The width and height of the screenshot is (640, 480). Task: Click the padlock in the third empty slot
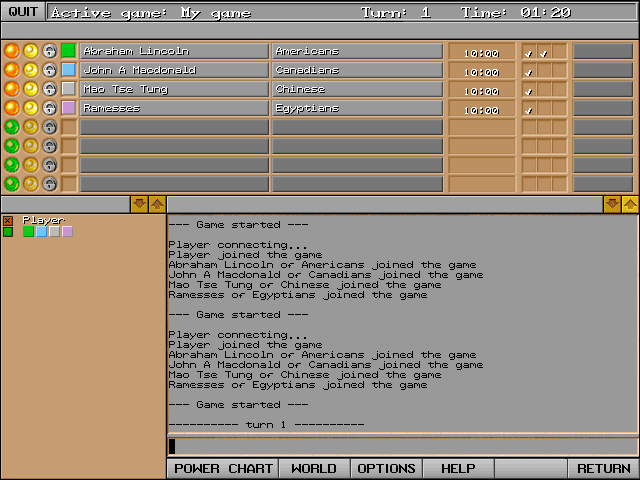tap(50, 165)
